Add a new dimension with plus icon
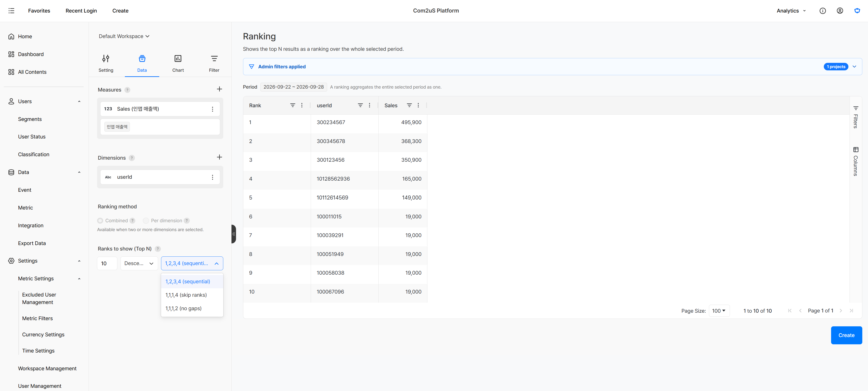The image size is (868, 391). [x=219, y=157]
